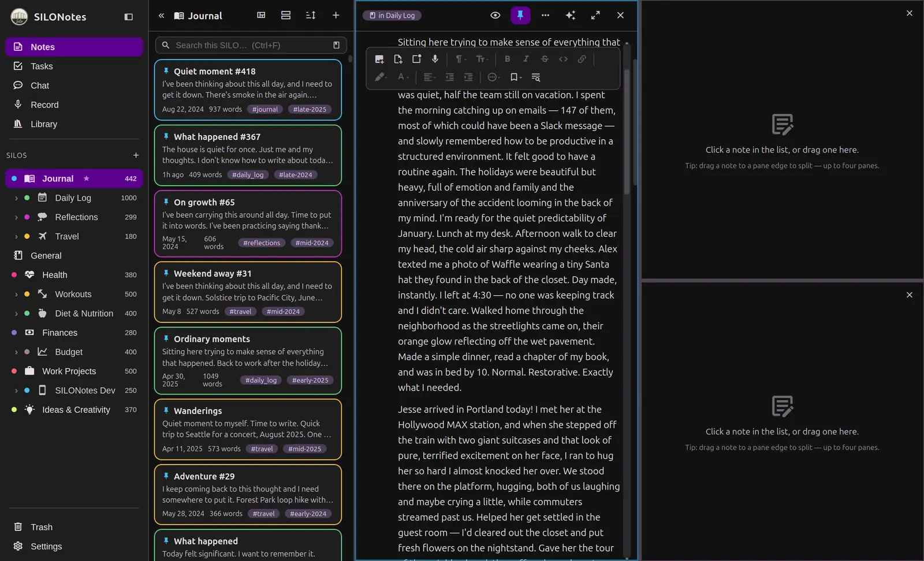The height and width of the screenshot is (561, 924).
Task: Open the sort order icon for Journal notes
Action: (311, 16)
